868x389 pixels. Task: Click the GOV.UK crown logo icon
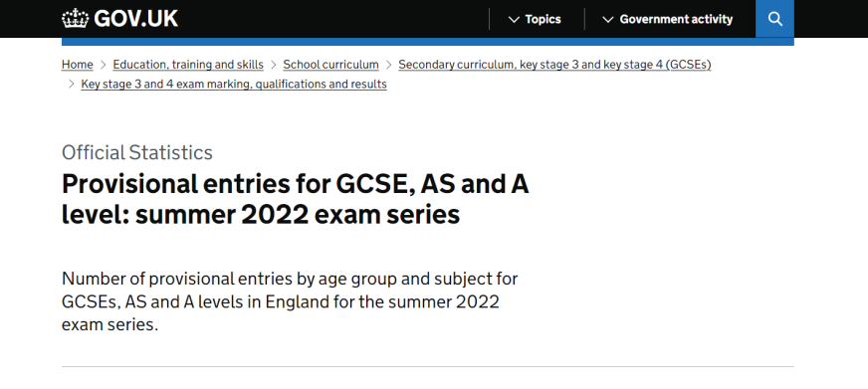point(76,18)
